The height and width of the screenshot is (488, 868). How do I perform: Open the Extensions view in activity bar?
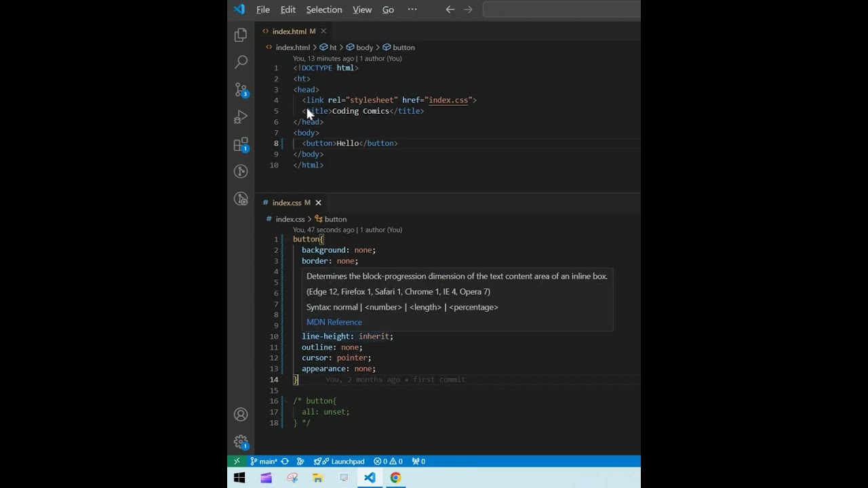coord(241,144)
